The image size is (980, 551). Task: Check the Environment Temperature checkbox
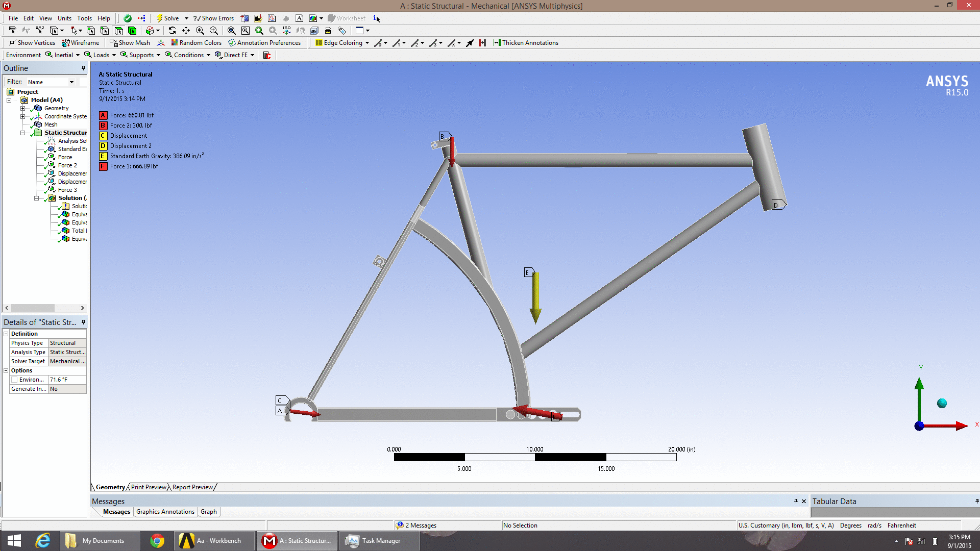coord(14,380)
